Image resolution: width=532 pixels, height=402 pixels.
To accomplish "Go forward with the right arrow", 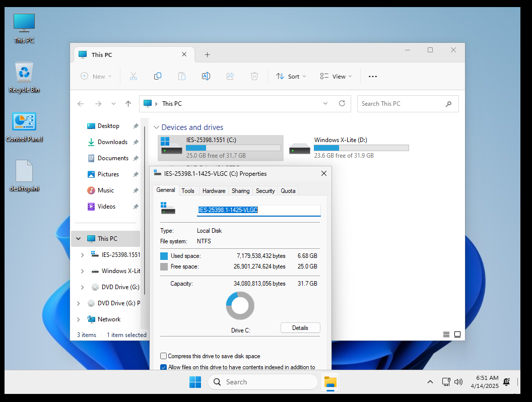I will [x=98, y=104].
